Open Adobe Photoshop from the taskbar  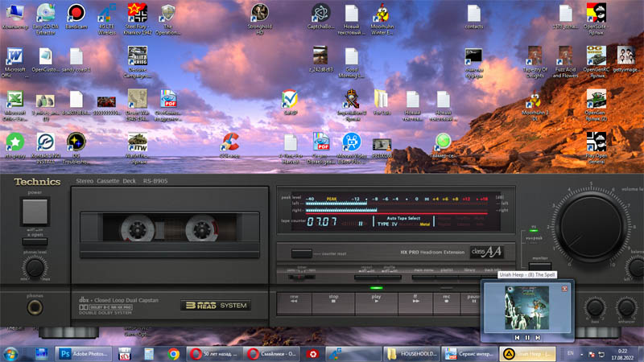(84, 353)
